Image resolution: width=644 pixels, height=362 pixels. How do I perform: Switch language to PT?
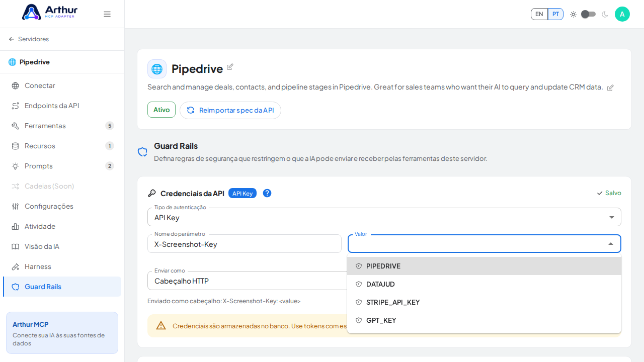tap(555, 14)
